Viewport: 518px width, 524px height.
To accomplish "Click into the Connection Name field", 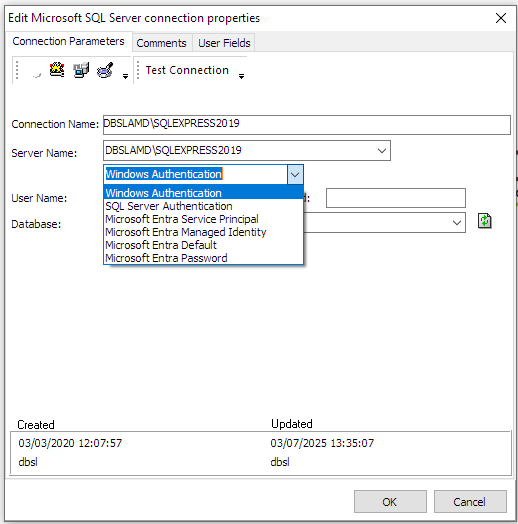I will tap(307, 125).
